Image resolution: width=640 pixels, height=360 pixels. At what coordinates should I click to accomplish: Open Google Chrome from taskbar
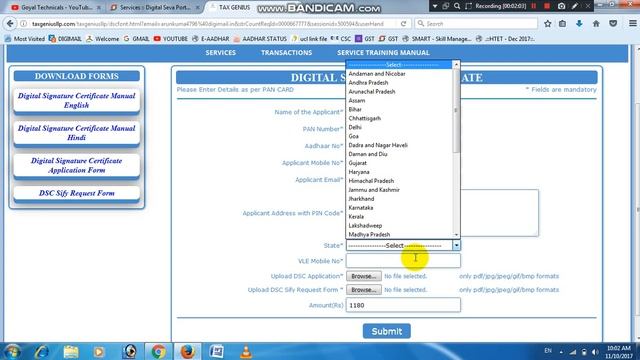(158, 351)
